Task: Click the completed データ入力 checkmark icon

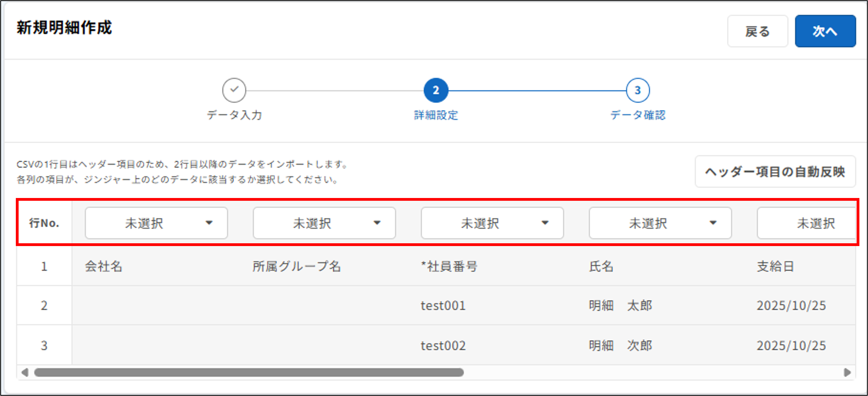Action: coord(234,90)
